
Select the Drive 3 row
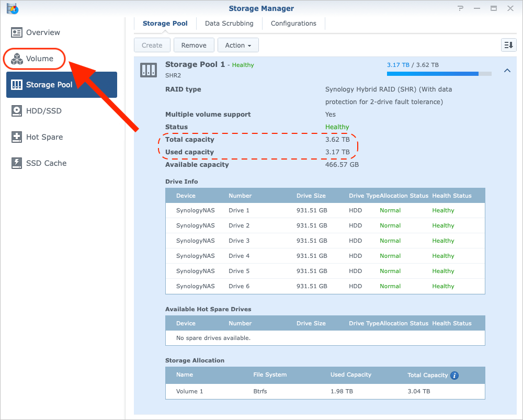pos(325,241)
